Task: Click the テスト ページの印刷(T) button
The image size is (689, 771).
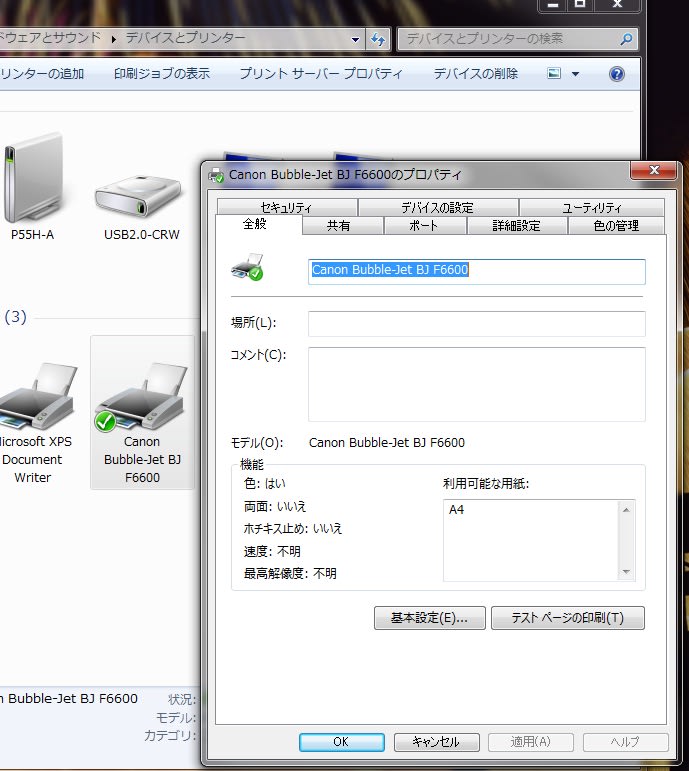Action: point(568,618)
